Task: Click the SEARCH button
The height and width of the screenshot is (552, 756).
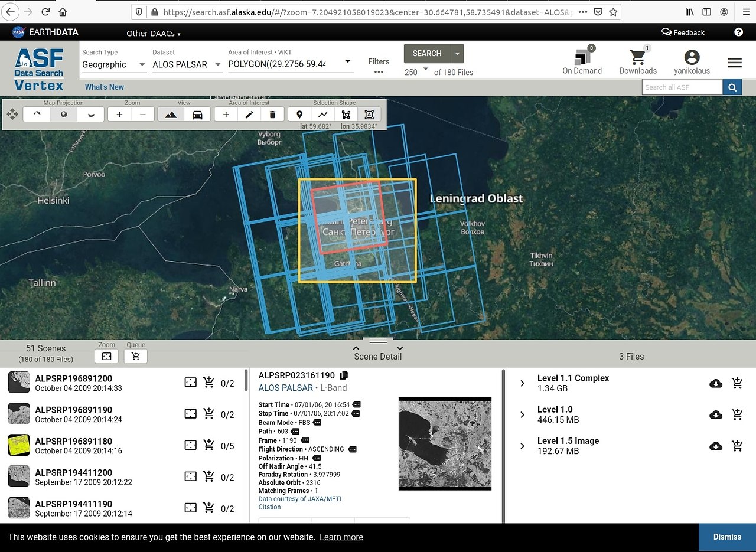Action: (427, 53)
